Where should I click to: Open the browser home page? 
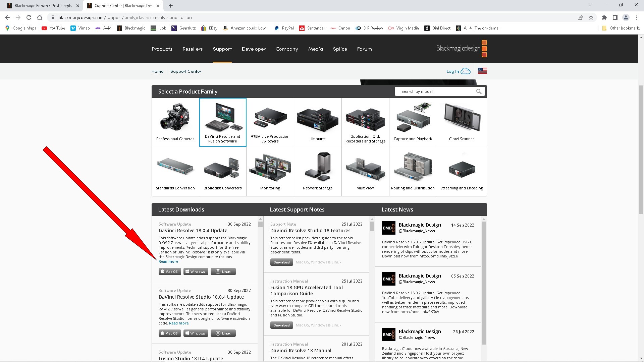point(40,17)
